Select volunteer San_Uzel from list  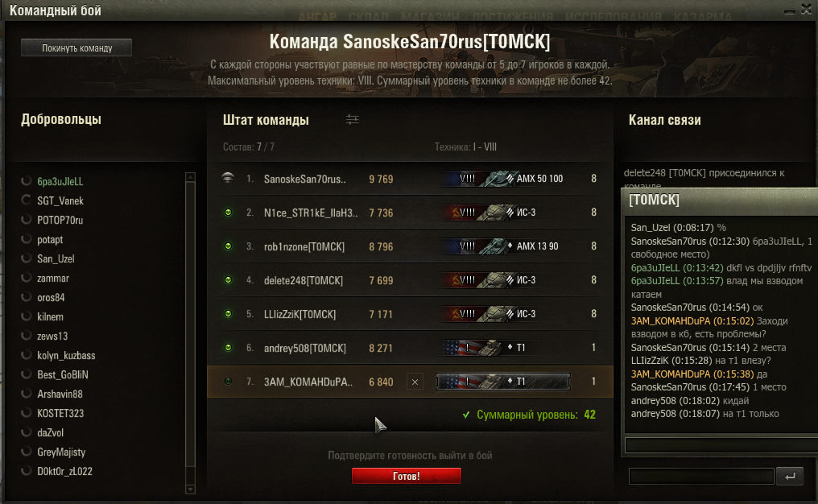(x=56, y=258)
